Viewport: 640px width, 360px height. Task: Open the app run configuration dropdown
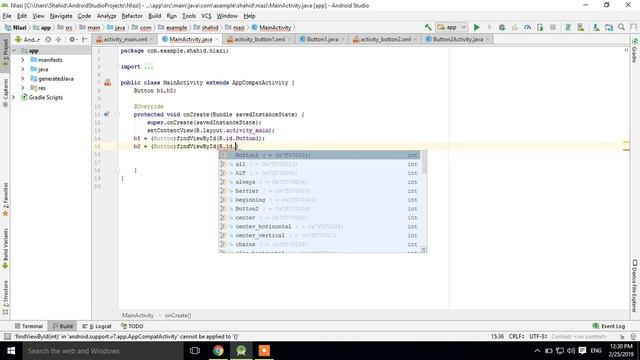coord(451,27)
